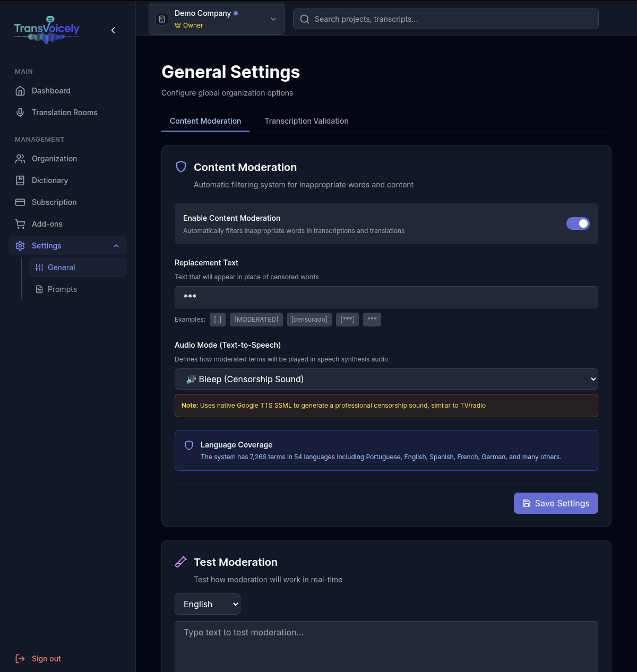Click the Save Settings button
This screenshot has width=637, height=672.
pos(556,503)
